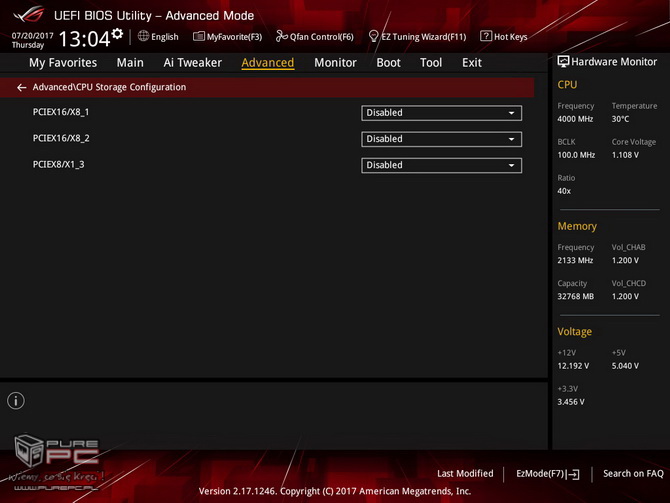The image size is (670, 503).
Task: Click the PCIEX16/X8_2 setting label
Action: [61, 138]
